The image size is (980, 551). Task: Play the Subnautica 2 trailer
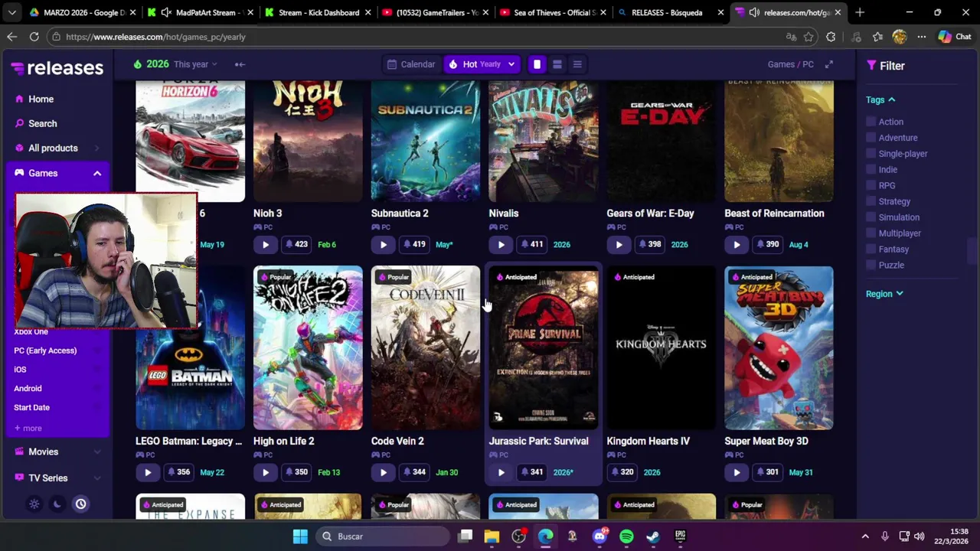click(383, 245)
